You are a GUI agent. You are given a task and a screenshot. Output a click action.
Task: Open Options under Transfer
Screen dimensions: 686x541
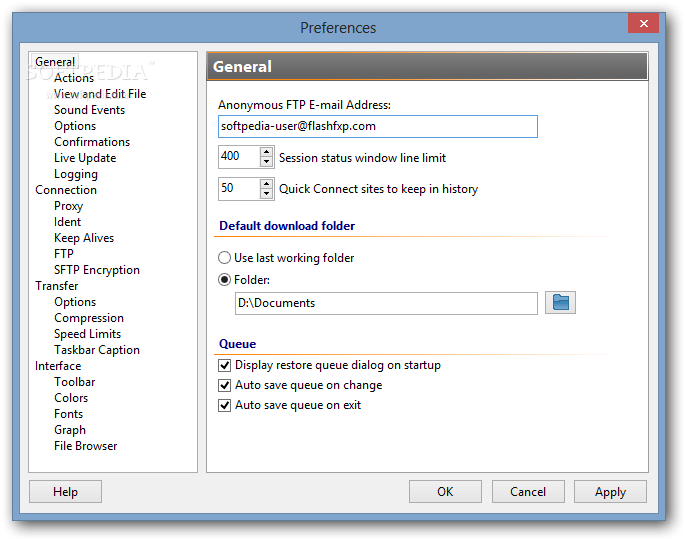pos(75,302)
